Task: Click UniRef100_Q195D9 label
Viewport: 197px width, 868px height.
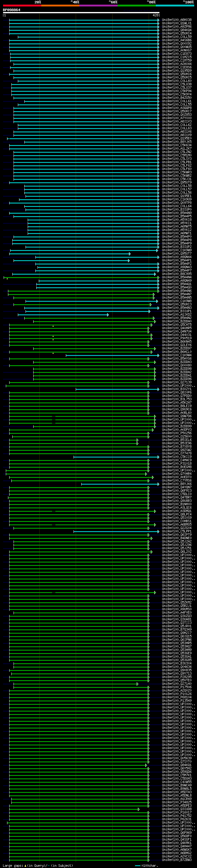Action: click(x=177, y=71)
